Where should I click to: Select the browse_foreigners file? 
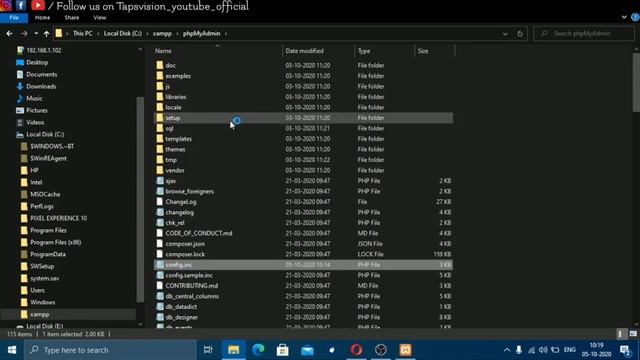click(x=303, y=191)
